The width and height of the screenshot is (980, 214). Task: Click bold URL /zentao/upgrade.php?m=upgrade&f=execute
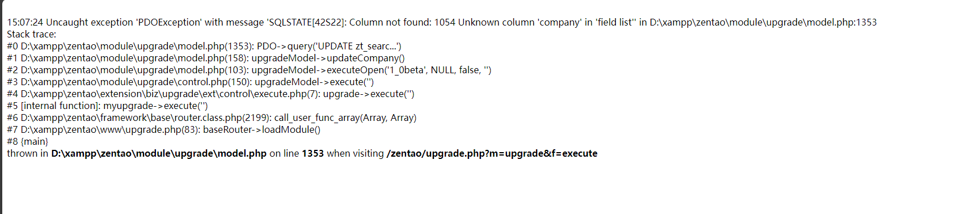(x=492, y=153)
